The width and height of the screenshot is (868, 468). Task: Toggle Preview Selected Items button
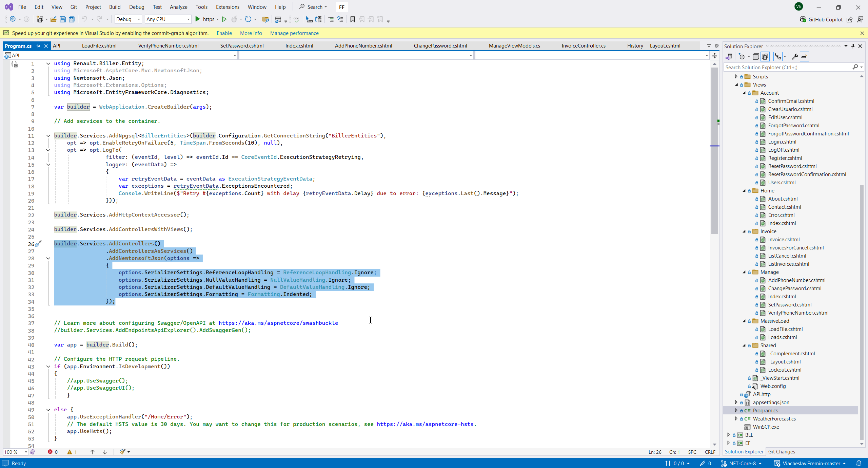click(x=804, y=57)
